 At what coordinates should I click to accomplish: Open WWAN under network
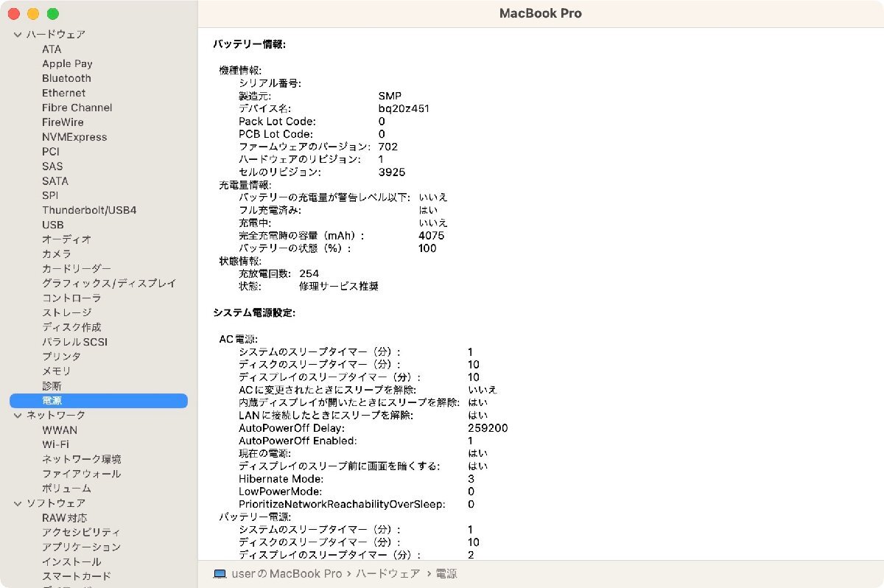(60, 430)
